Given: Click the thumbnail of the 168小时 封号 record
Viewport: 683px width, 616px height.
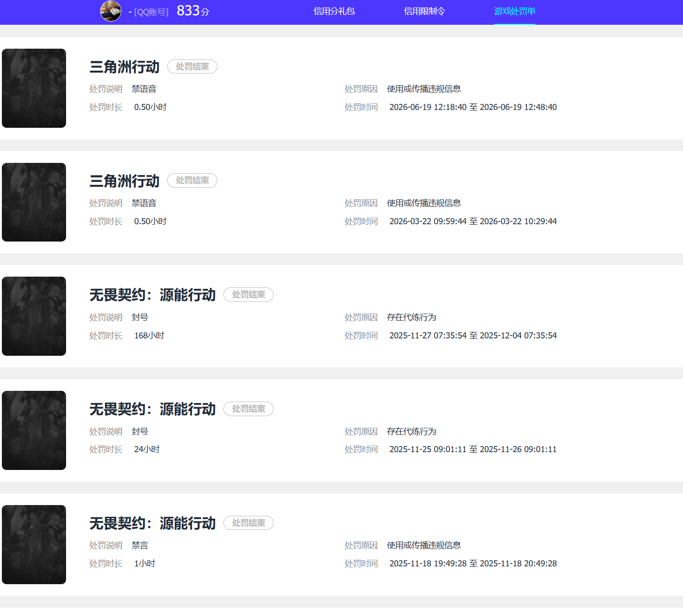Looking at the screenshot, I should pos(34,316).
